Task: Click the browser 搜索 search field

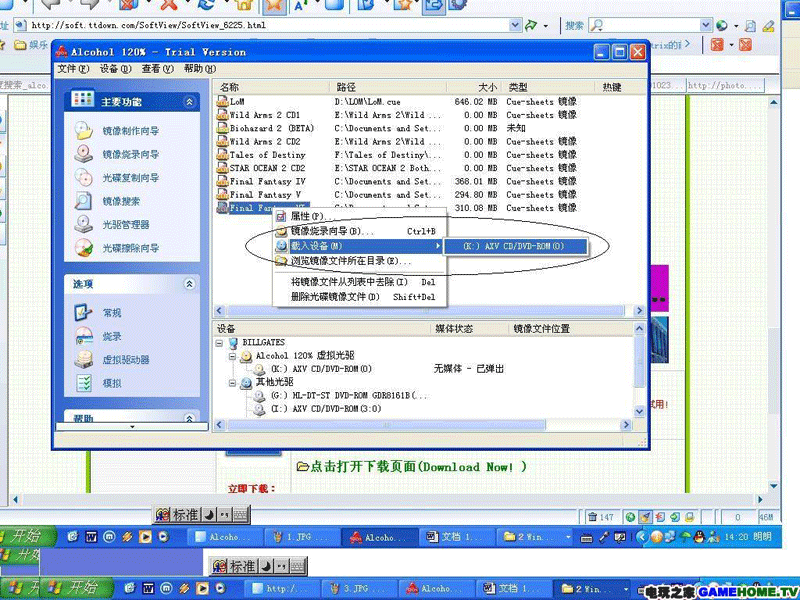Action: (651, 25)
